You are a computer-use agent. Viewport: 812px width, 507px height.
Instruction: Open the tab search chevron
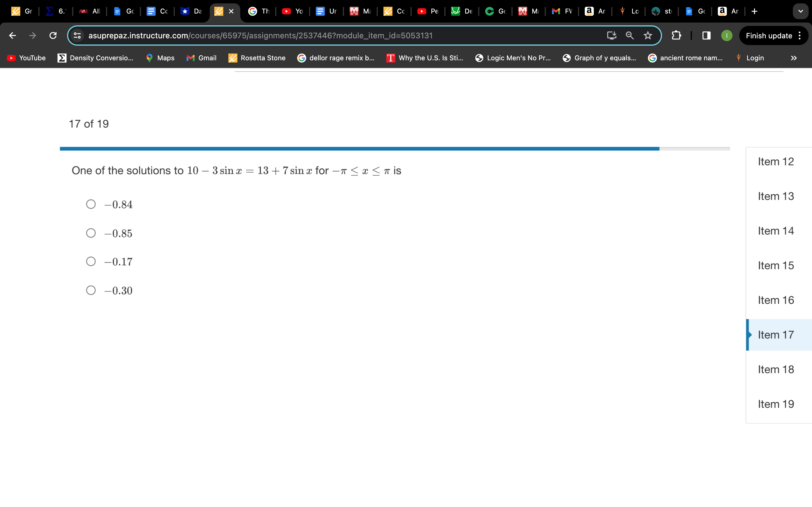pyautogui.click(x=801, y=11)
